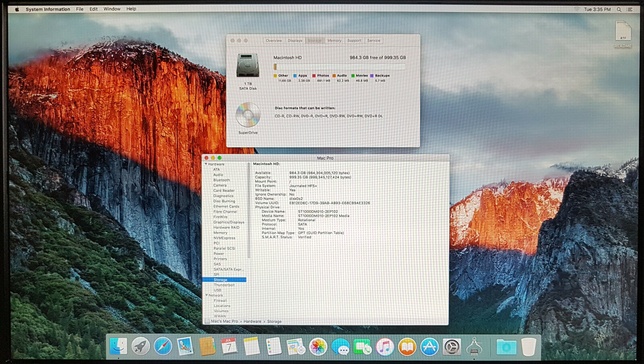Click the sidebar scrollbar in Mac Pro window
Image resolution: width=644 pixels, height=364 pixels.
point(248,210)
